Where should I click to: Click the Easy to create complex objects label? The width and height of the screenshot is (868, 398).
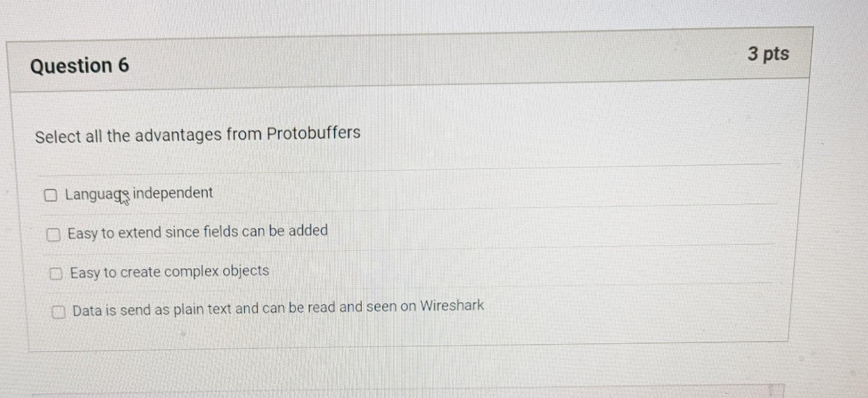click(170, 272)
